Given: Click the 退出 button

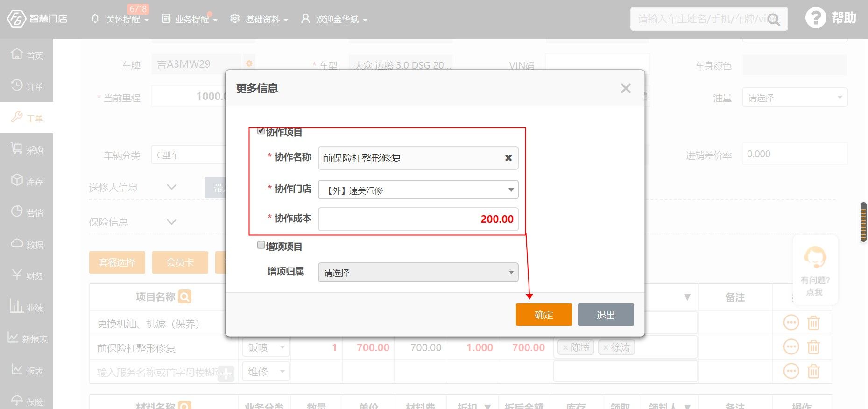Looking at the screenshot, I should [x=606, y=315].
